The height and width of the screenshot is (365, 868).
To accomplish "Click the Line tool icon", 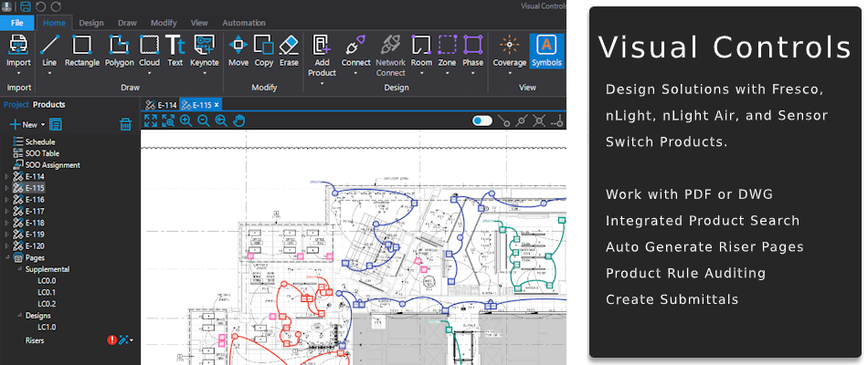I will pos(49,44).
